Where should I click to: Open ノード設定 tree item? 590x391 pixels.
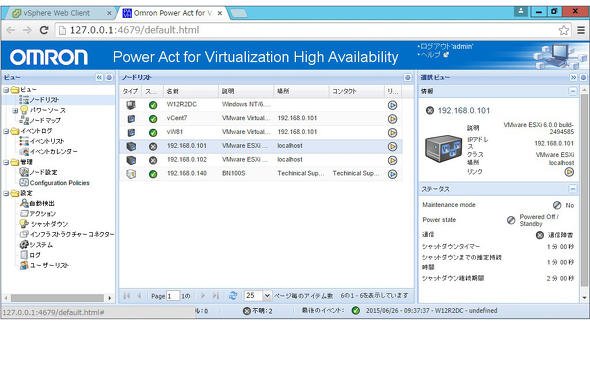(43, 172)
